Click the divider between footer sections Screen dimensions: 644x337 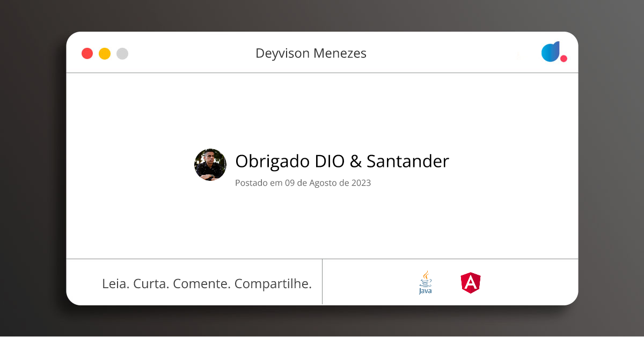(x=322, y=282)
